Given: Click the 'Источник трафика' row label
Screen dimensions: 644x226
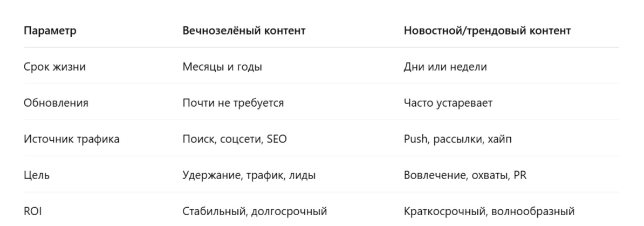Looking at the screenshot, I should [x=71, y=139].
